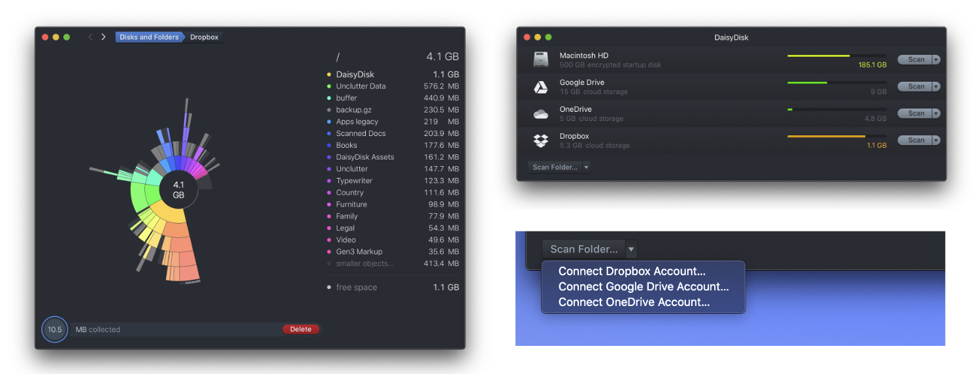Click the Dropbox icon in disk list

coord(540,141)
